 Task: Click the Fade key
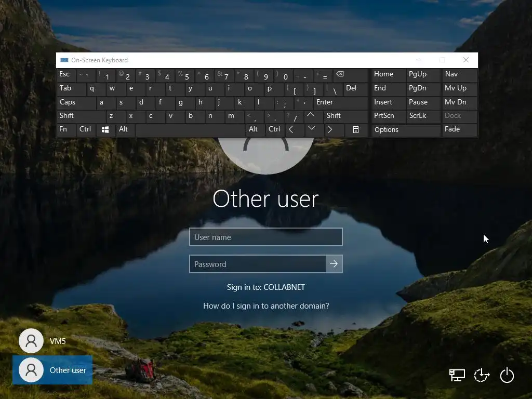(x=460, y=130)
